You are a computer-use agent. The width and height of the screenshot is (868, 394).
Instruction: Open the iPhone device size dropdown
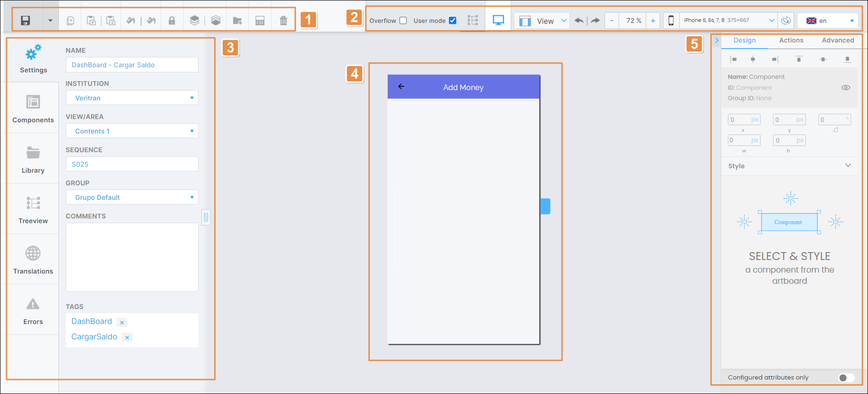pyautogui.click(x=729, y=21)
